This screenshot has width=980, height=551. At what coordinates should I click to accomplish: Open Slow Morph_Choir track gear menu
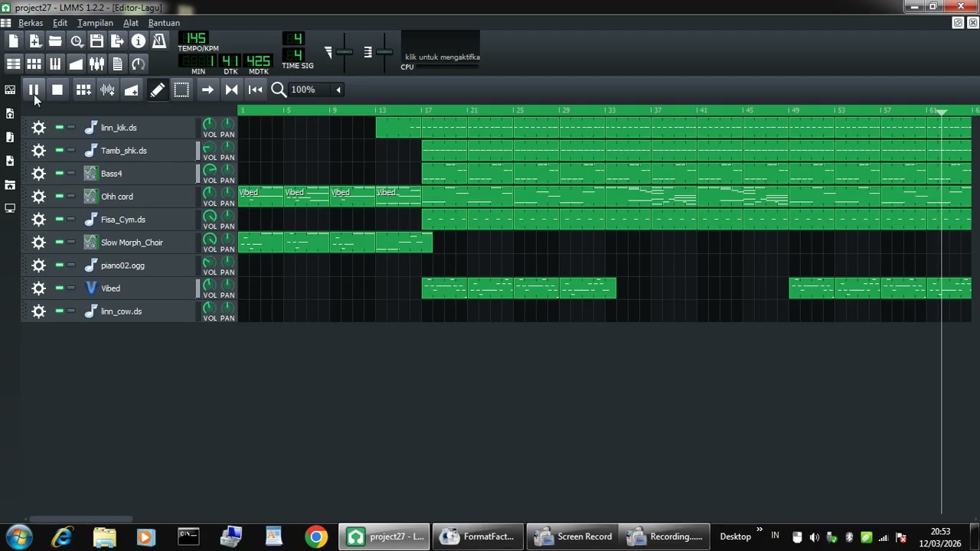[38, 243]
